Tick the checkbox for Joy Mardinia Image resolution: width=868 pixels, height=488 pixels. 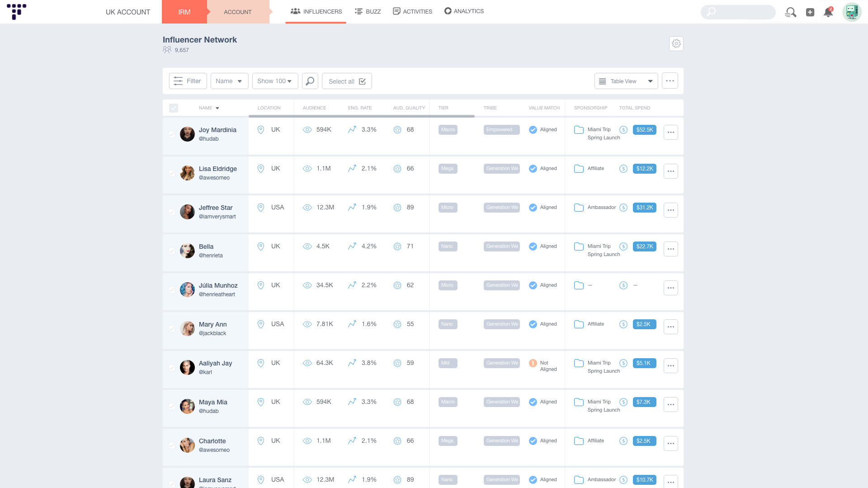pos(172,134)
